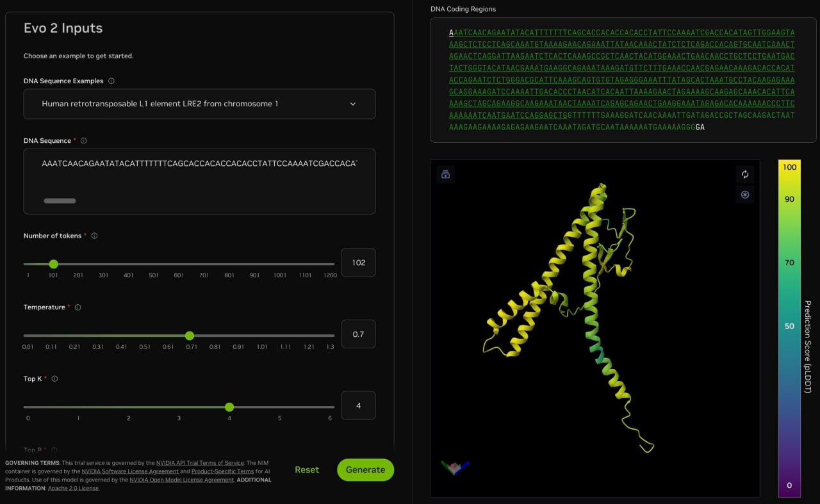Click the reset camera arrows icon in the viewer
820x504 pixels.
coord(745,174)
